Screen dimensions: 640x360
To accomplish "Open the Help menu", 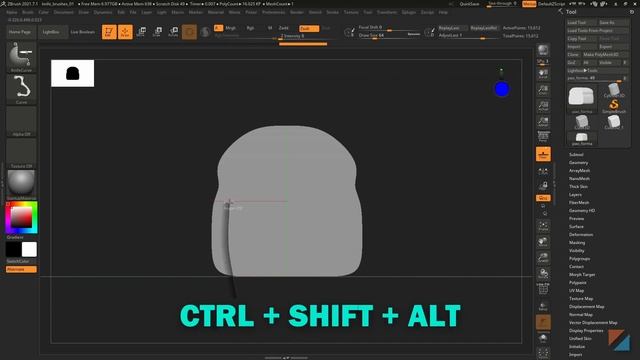I will [x=443, y=12].
